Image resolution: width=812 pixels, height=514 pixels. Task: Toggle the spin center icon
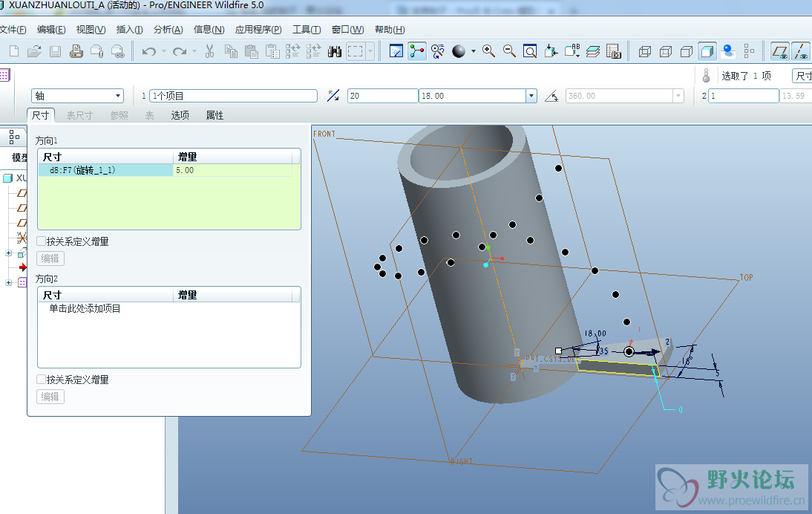[417, 51]
